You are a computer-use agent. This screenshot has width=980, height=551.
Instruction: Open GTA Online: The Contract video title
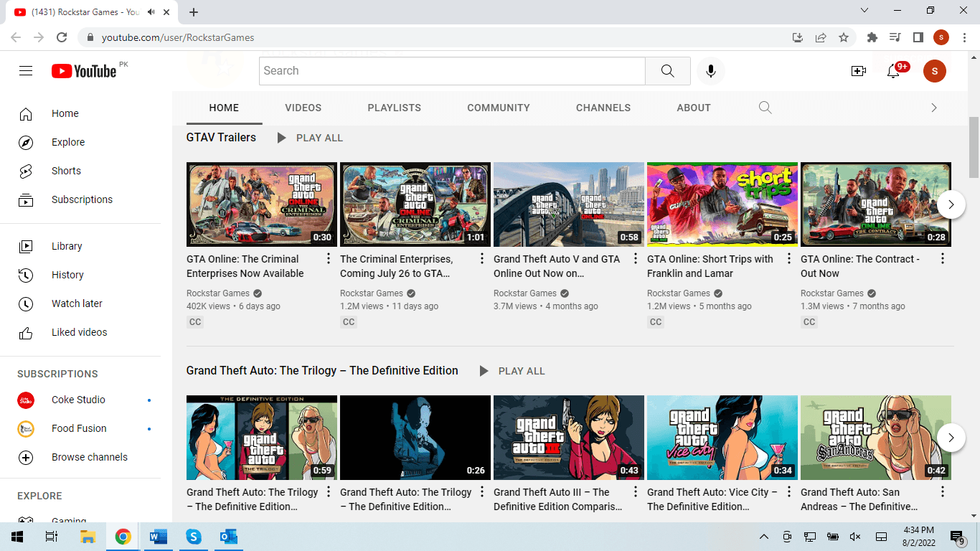point(860,266)
